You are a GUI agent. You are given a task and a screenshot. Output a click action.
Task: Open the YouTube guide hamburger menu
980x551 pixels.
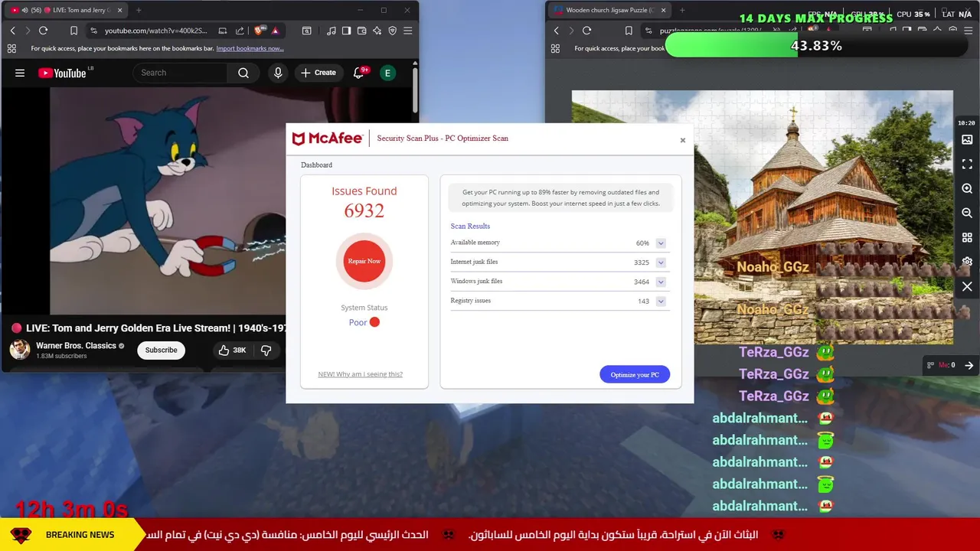click(20, 73)
